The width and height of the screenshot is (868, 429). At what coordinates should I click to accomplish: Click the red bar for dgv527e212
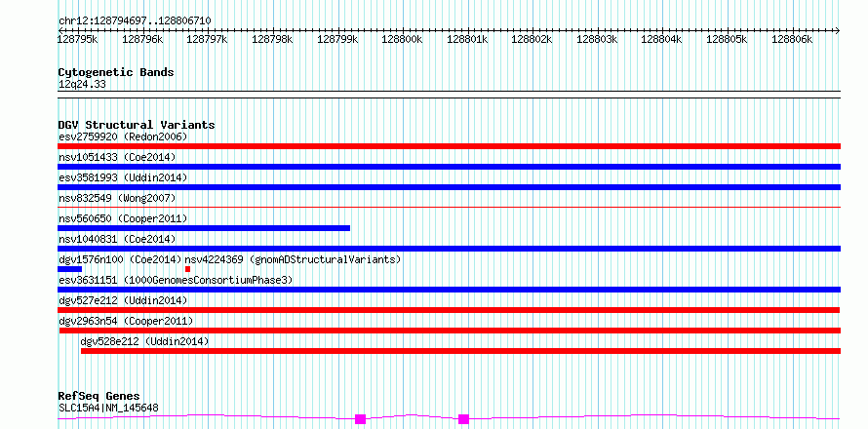tap(449, 310)
